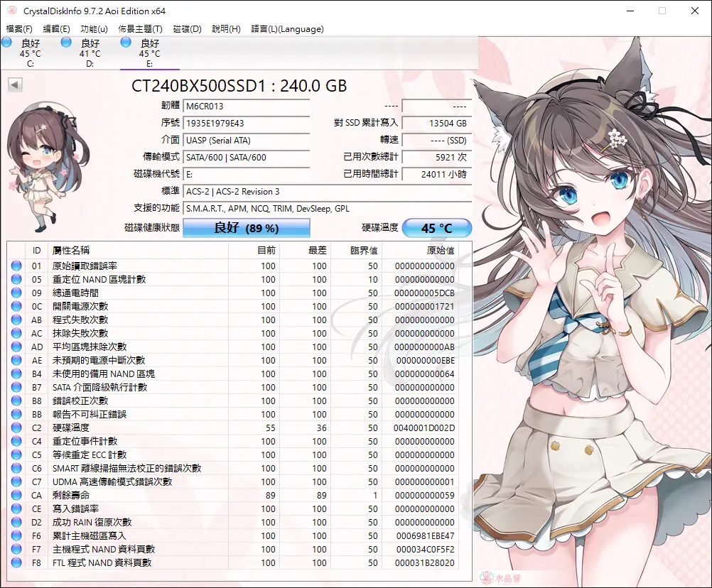Click status orb of attribute 05 row
This screenshot has width=712, height=588.
(16, 279)
